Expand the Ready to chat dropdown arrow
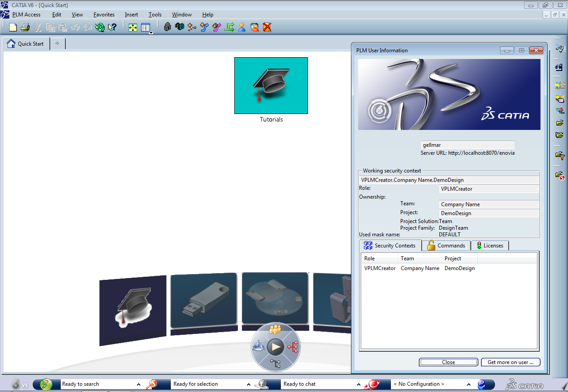568x392 pixels. coord(359,384)
